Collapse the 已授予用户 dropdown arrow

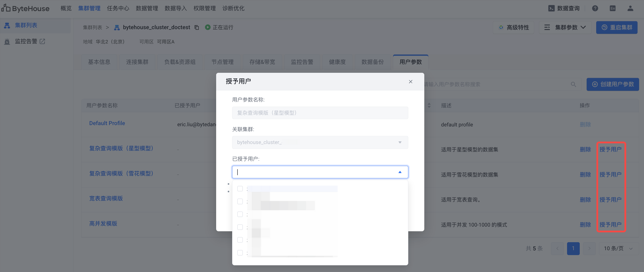coord(400,172)
